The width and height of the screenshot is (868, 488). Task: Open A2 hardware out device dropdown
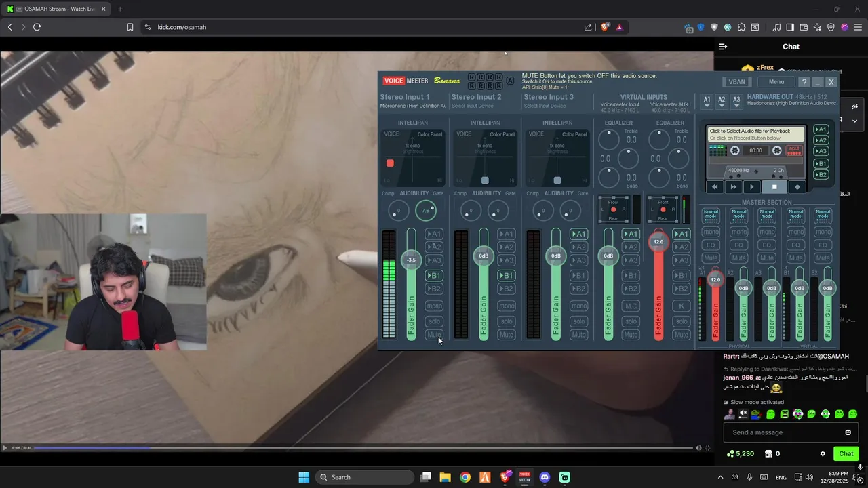click(x=722, y=102)
